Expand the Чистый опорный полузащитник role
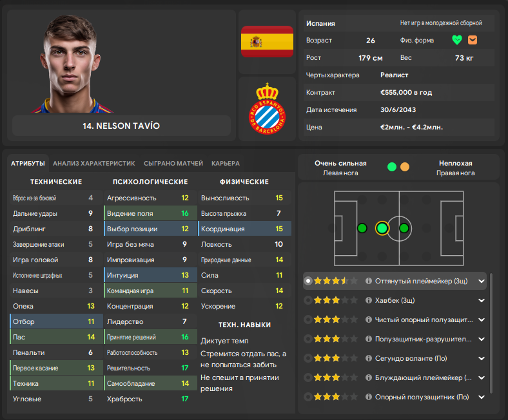508x420 pixels. click(481, 320)
